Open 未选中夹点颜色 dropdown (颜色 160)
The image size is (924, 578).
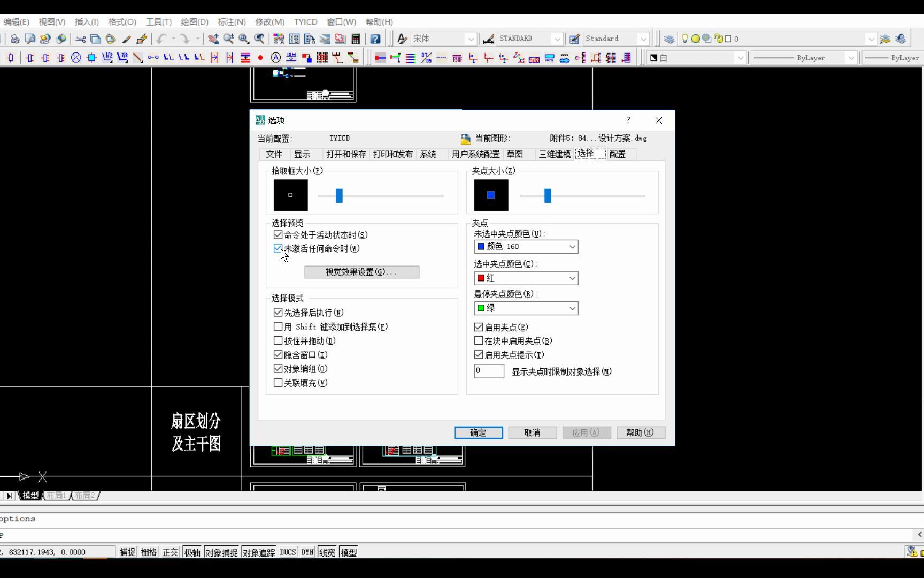pos(526,247)
